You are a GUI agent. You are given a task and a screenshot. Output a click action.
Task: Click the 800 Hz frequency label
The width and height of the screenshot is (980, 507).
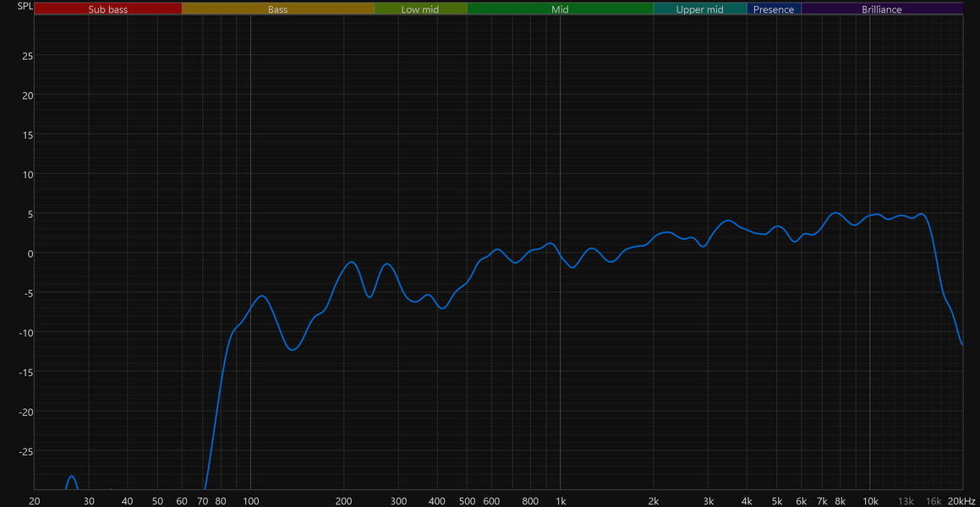[x=531, y=501]
